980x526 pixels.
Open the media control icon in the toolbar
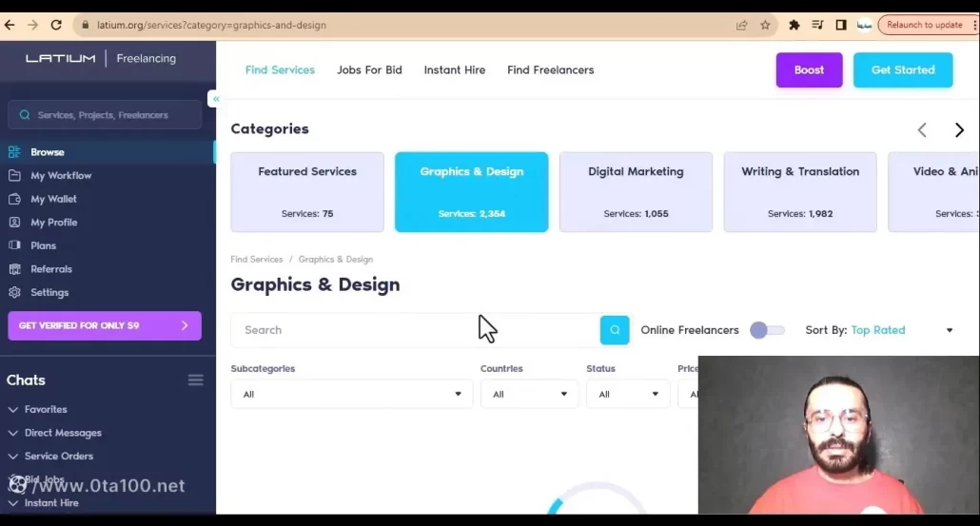pos(817,25)
